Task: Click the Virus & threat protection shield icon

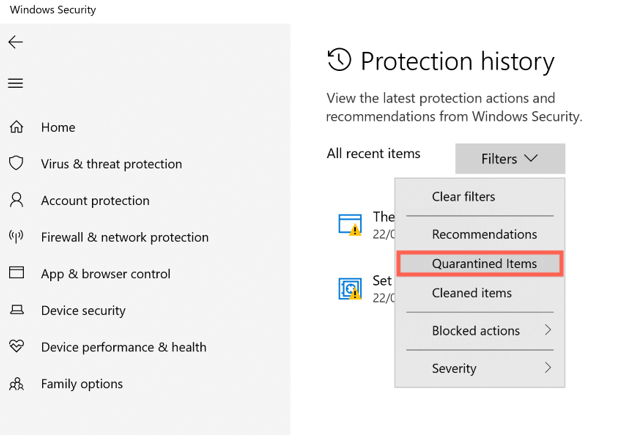Action: [x=16, y=163]
